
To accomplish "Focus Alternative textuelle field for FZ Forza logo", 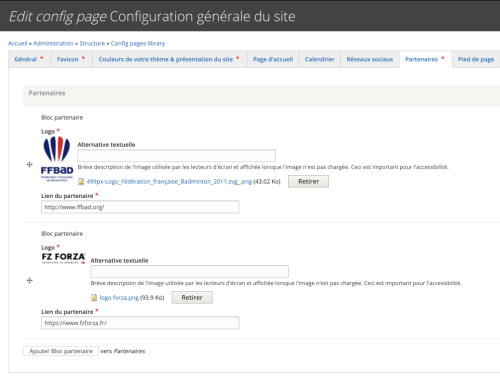I will [189, 272].
